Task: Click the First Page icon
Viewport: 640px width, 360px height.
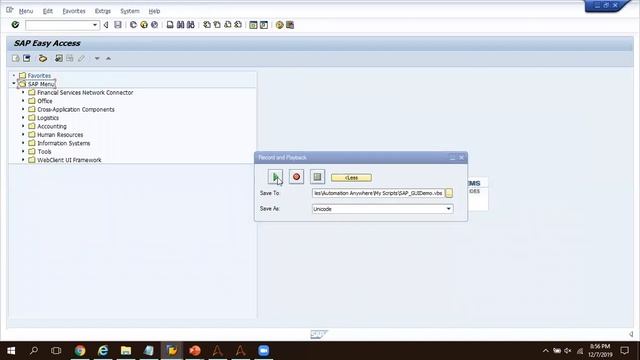Action: tap(207, 25)
